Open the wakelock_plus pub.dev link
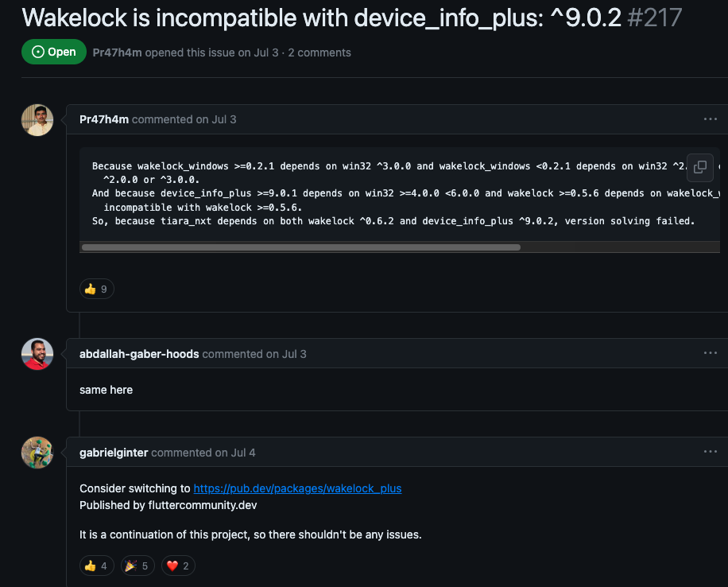728x587 pixels. pos(297,488)
